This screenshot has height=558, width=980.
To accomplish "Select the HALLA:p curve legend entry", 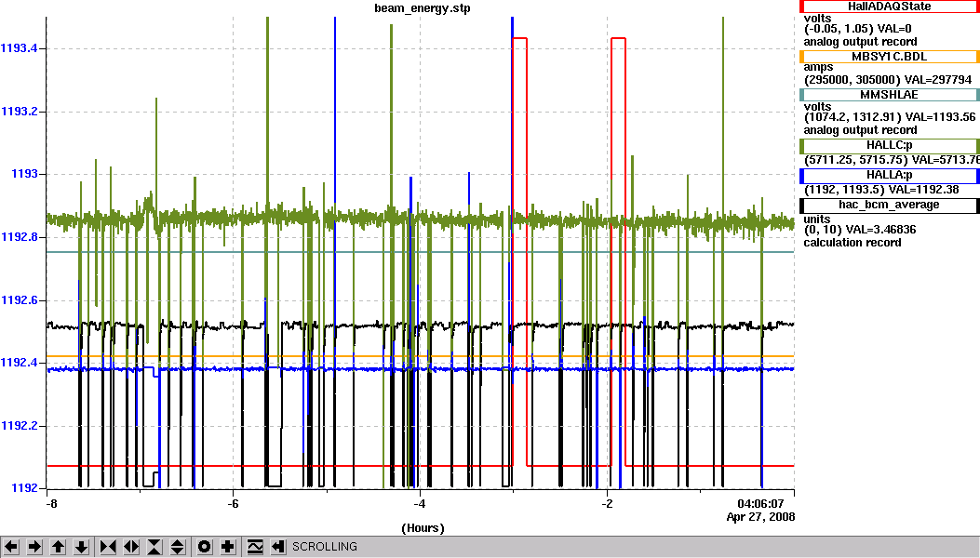I will (x=889, y=175).
